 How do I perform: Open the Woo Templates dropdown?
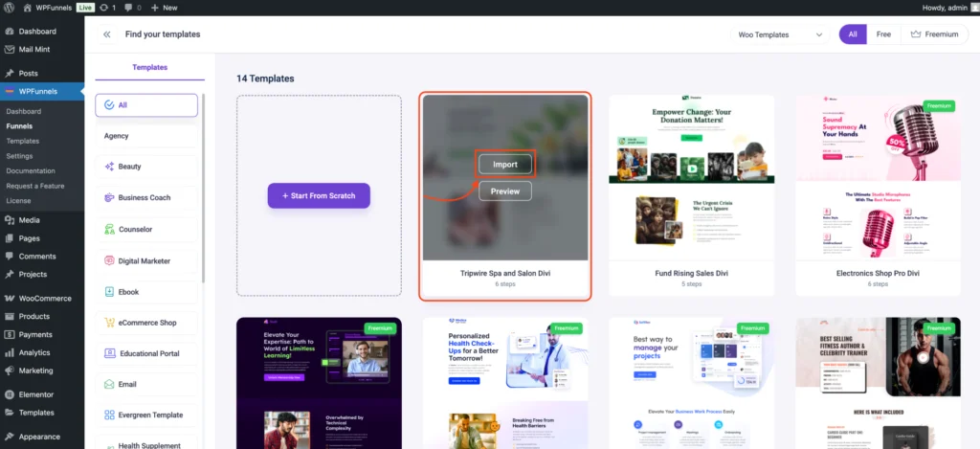click(x=780, y=34)
